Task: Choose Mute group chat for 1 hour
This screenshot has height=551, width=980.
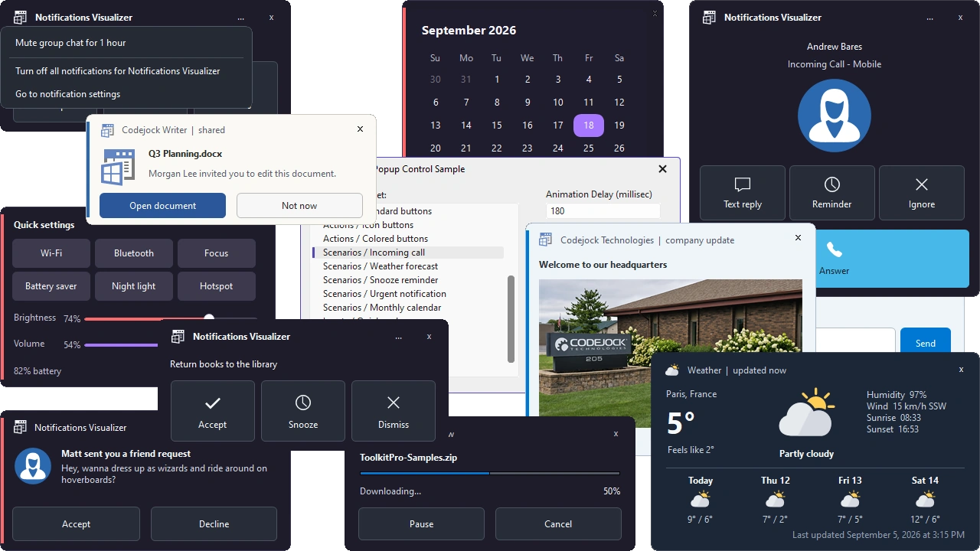Action: click(x=70, y=43)
